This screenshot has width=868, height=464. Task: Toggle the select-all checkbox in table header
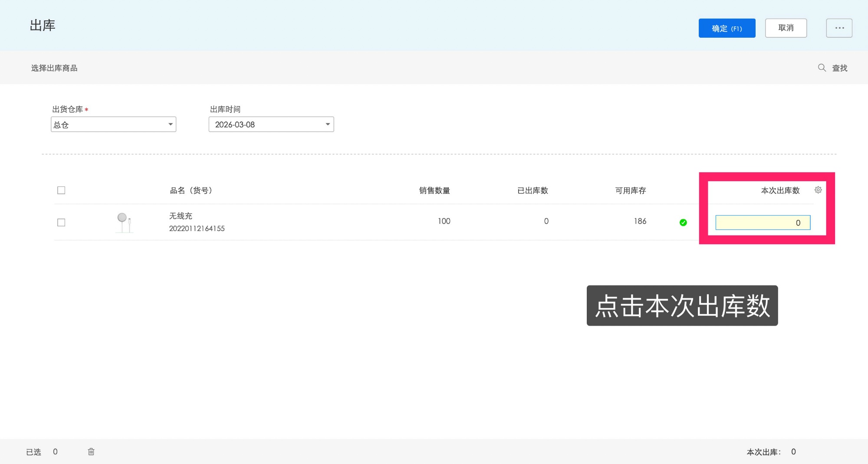point(61,190)
